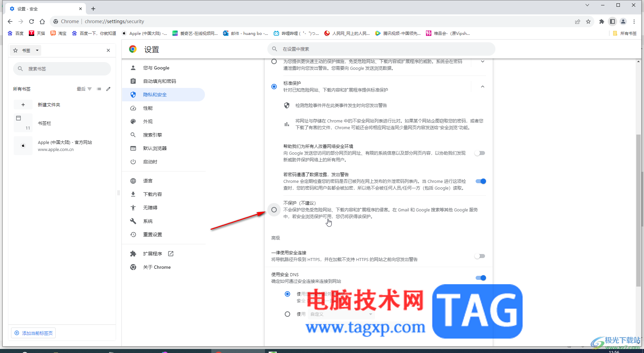The image size is (644, 353).
Task: Open the 百度 bookmark on bookmarks bar
Action: tap(16, 33)
